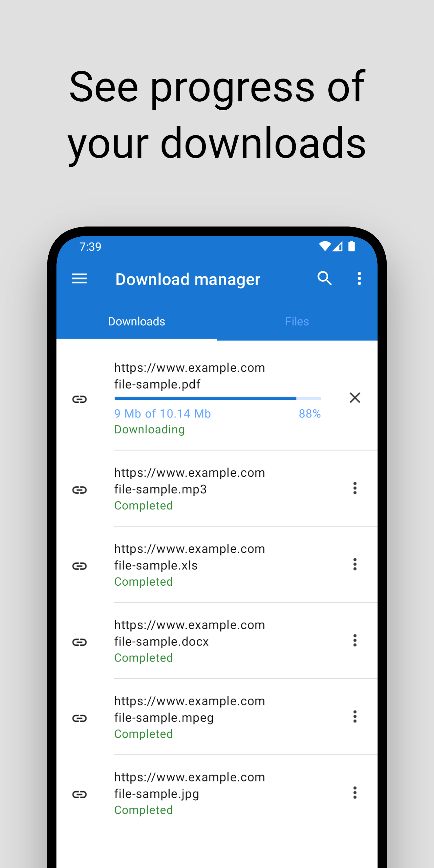Viewport: 434px width, 868px height.
Task: Click the file-sample.pdf progress bar
Action: [x=218, y=398]
